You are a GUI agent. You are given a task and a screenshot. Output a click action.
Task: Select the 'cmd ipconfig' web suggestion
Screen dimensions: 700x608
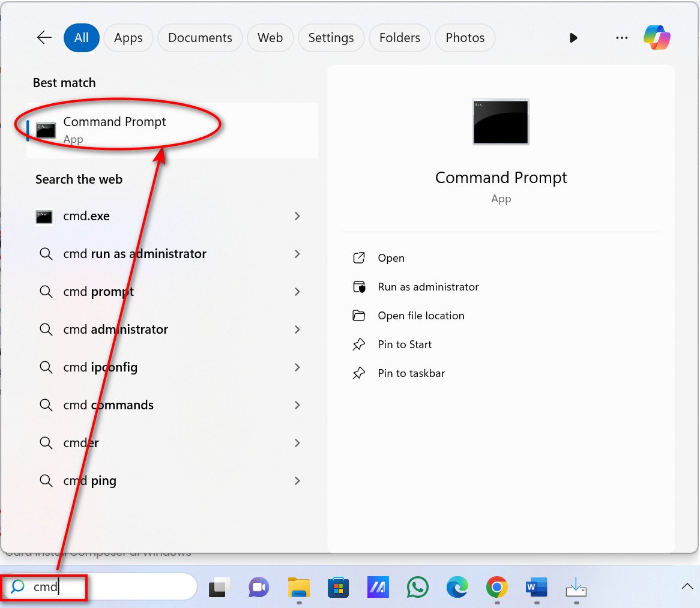point(100,367)
